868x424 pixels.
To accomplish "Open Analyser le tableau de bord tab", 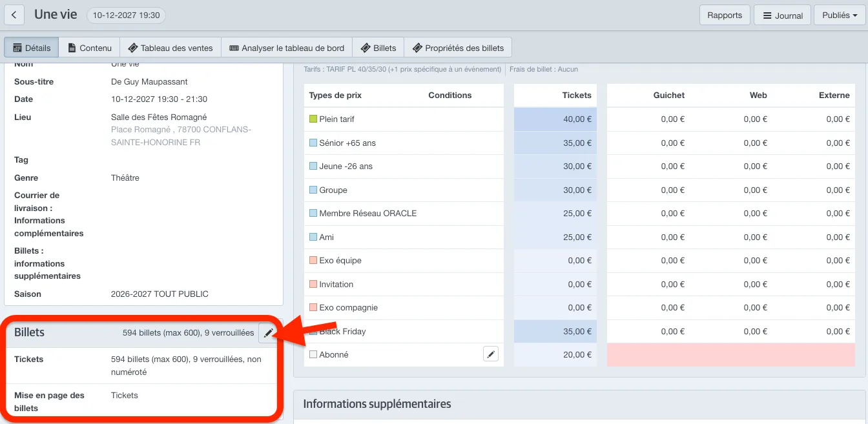I will click(x=287, y=48).
